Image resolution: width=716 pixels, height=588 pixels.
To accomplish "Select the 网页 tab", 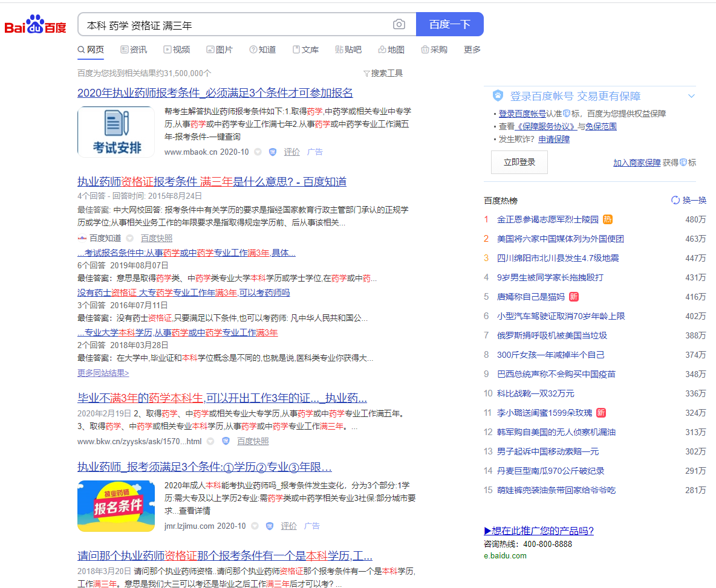I will 91,50.
